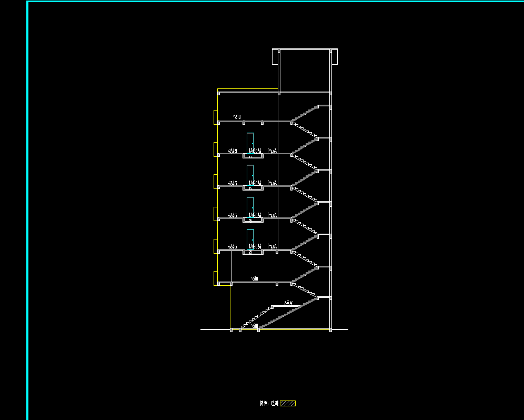Select the lowest cyan door
Viewport: 524px width, 420px height.
[250, 238]
